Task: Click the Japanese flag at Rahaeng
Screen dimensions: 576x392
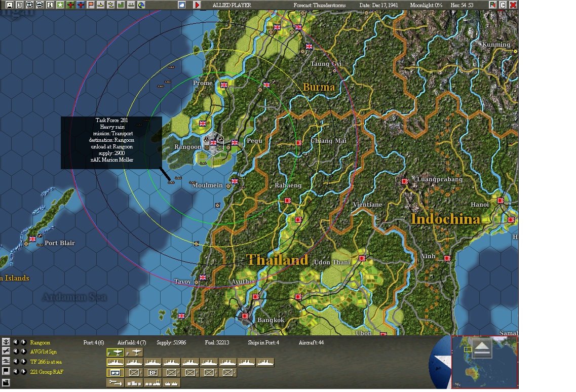Action: click(x=288, y=201)
